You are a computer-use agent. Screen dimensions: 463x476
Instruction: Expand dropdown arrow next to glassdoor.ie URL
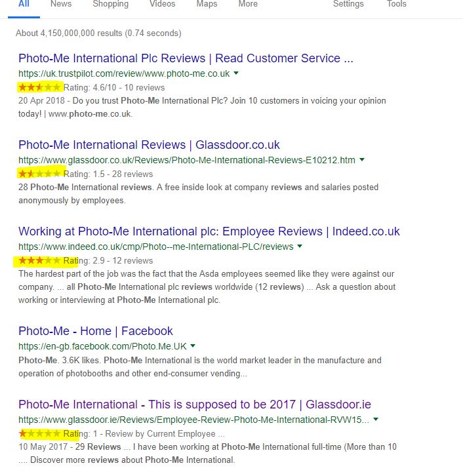pos(376,419)
